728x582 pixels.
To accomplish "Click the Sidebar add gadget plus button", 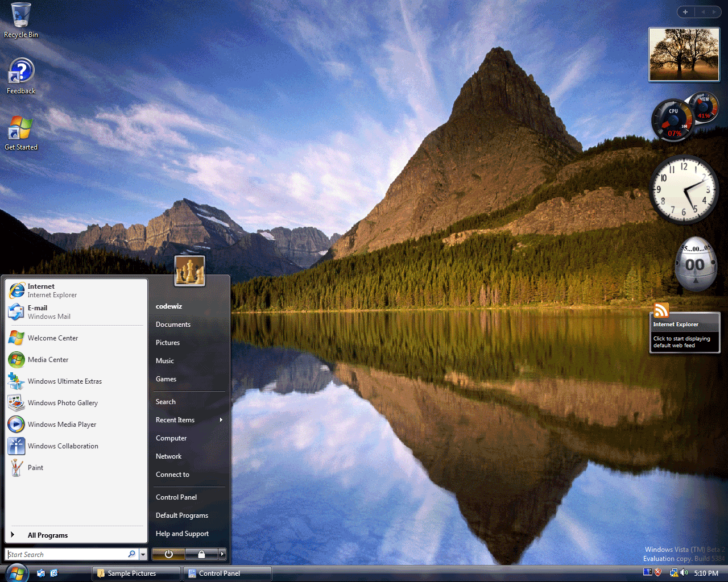I will coord(685,12).
